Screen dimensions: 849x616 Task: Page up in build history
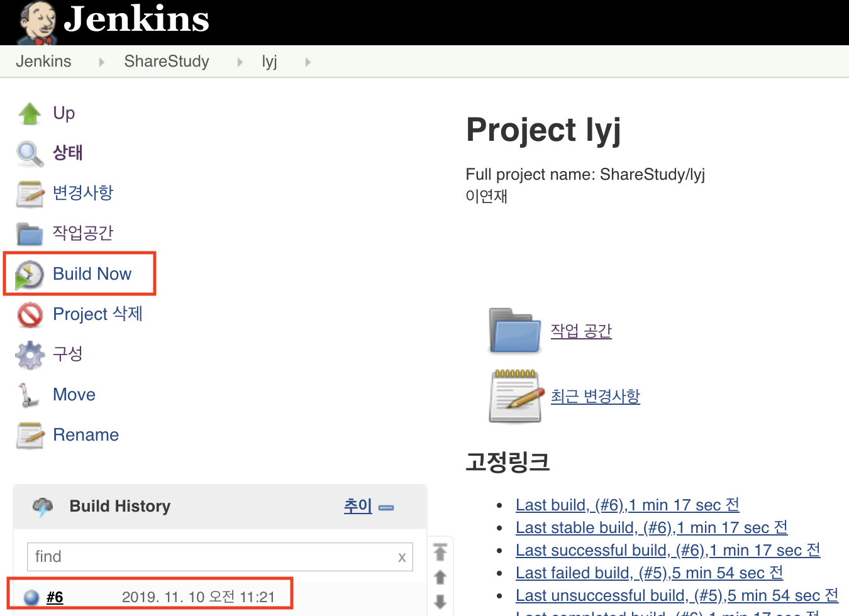click(440, 577)
